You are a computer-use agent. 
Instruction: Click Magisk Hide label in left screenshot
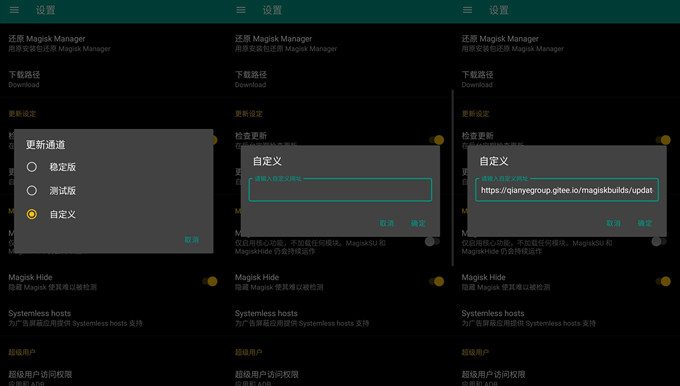point(30,277)
